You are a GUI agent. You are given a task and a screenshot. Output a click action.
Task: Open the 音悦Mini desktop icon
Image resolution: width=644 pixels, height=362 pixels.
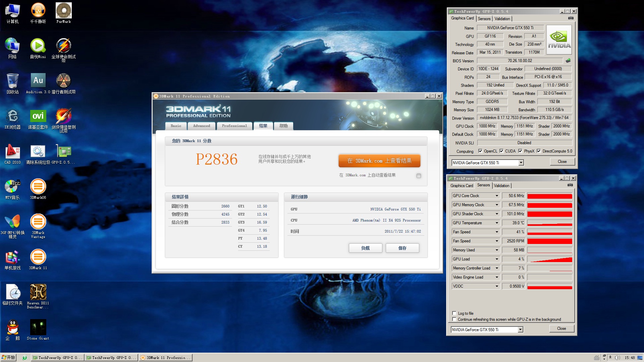tap(38, 48)
